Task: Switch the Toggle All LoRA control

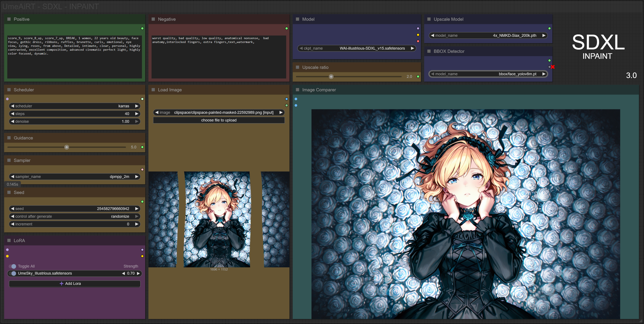Action: 13,266
